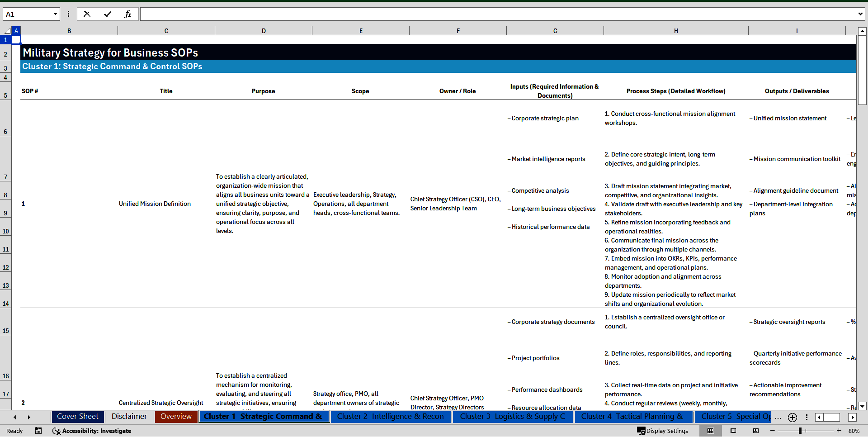Click the Enter checkmark in formula bar
Viewport: 868px width, 437px height.
(108, 14)
